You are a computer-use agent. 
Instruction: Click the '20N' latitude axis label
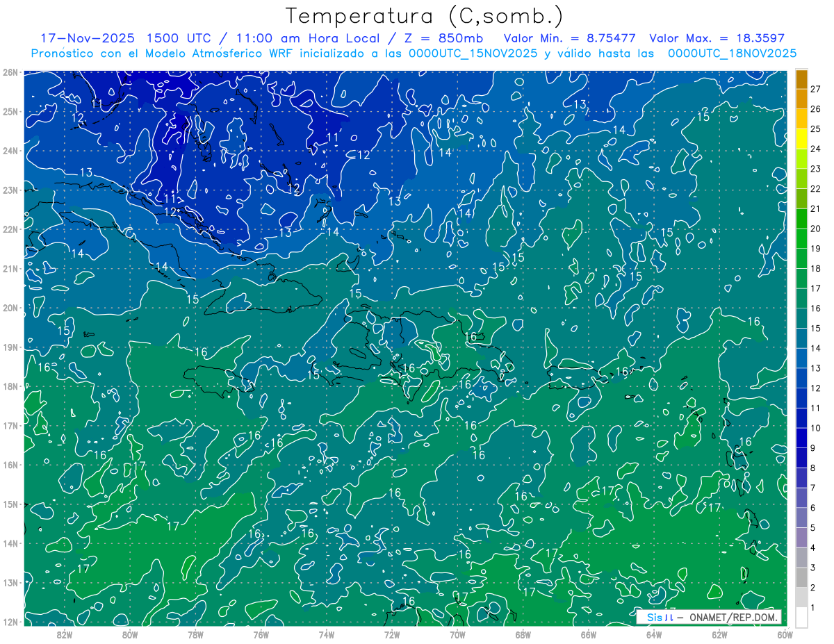coord(10,308)
